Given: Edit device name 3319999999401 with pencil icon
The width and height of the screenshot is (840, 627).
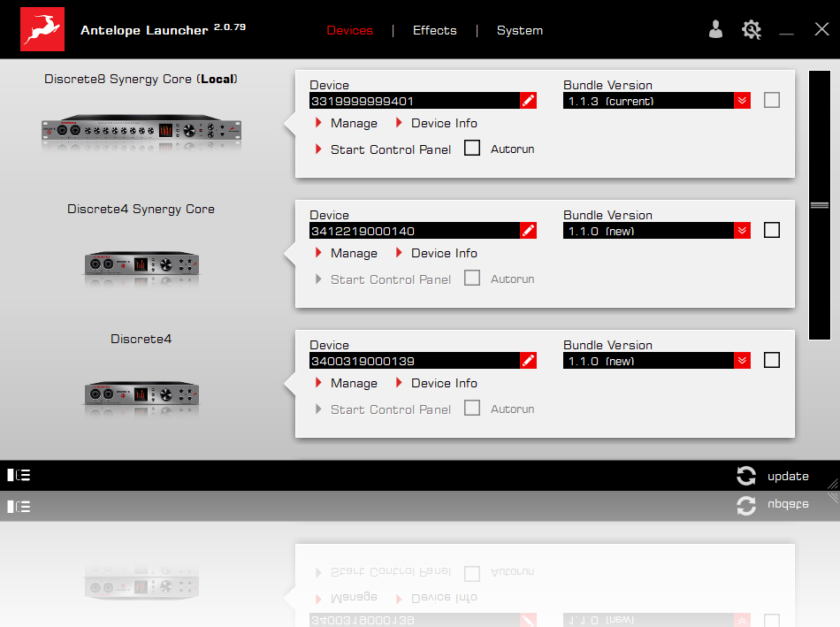Looking at the screenshot, I should [528, 101].
